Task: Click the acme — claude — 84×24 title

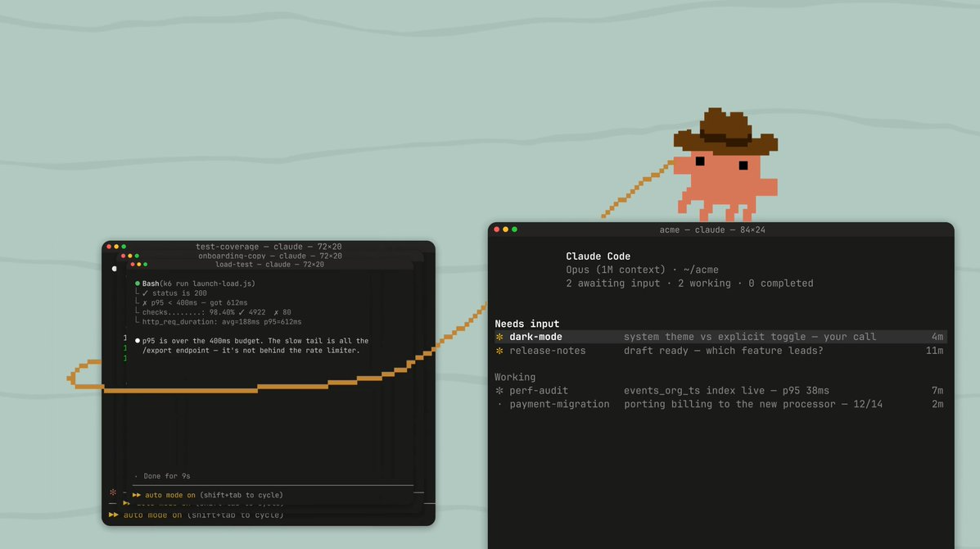Action: (712, 230)
